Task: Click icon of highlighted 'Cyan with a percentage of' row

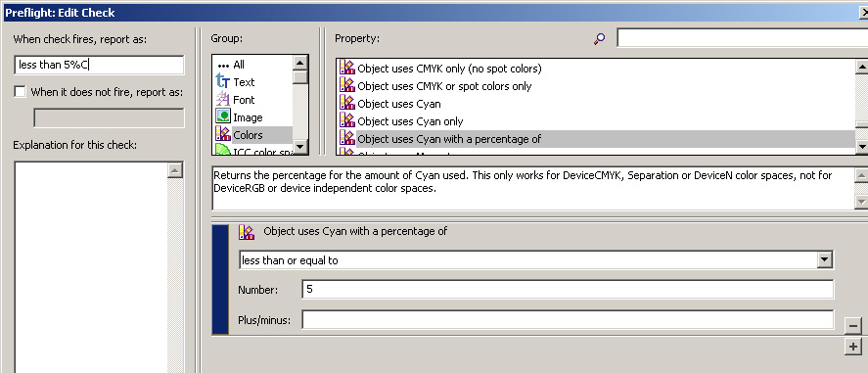Action: coord(347,138)
